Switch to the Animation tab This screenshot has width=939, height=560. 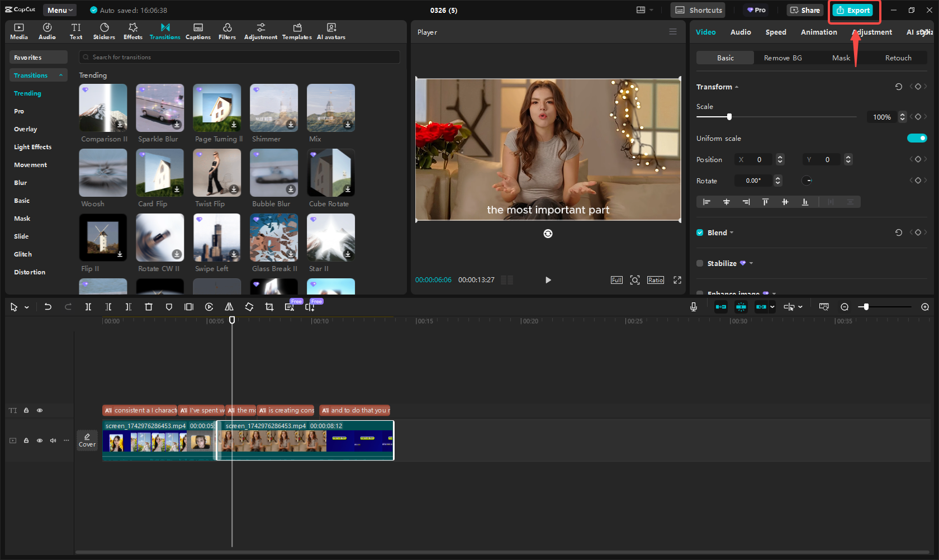tap(818, 32)
